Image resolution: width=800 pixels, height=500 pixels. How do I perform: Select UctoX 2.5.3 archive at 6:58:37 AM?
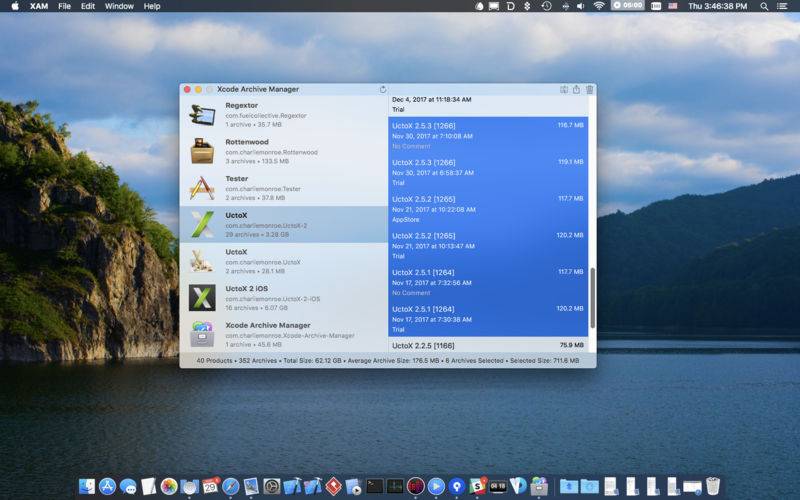pyautogui.click(x=488, y=172)
